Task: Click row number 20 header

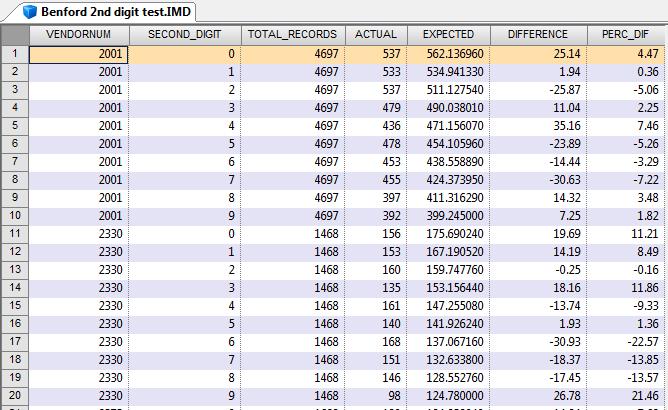Action: (x=14, y=396)
